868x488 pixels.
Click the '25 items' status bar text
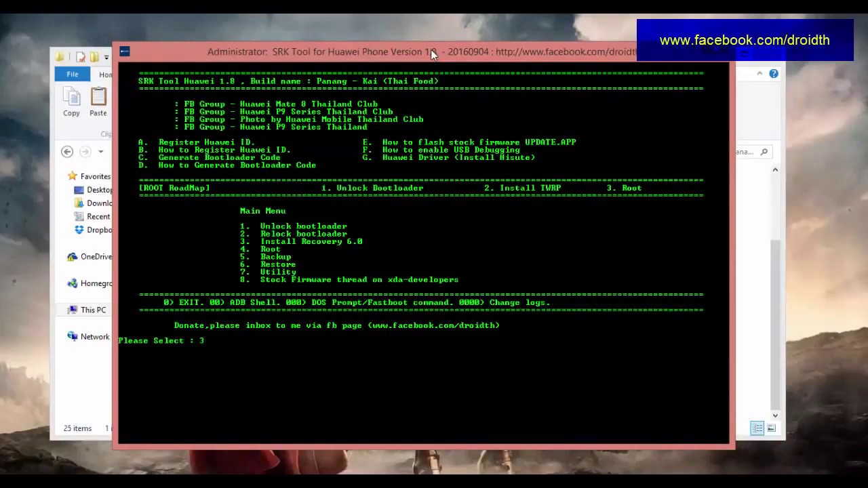pyautogui.click(x=77, y=428)
